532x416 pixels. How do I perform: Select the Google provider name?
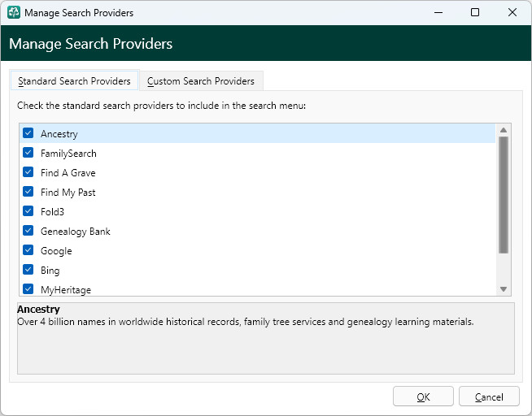56,251
